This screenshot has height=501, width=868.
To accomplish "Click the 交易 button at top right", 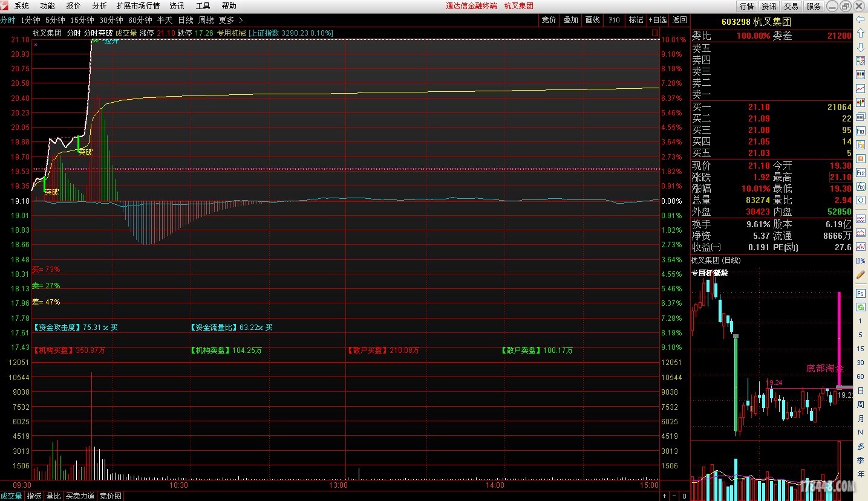I will (x=791, y=6).
